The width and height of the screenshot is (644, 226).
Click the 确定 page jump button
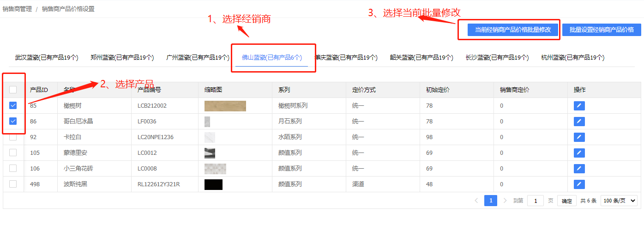coord(566,201)
